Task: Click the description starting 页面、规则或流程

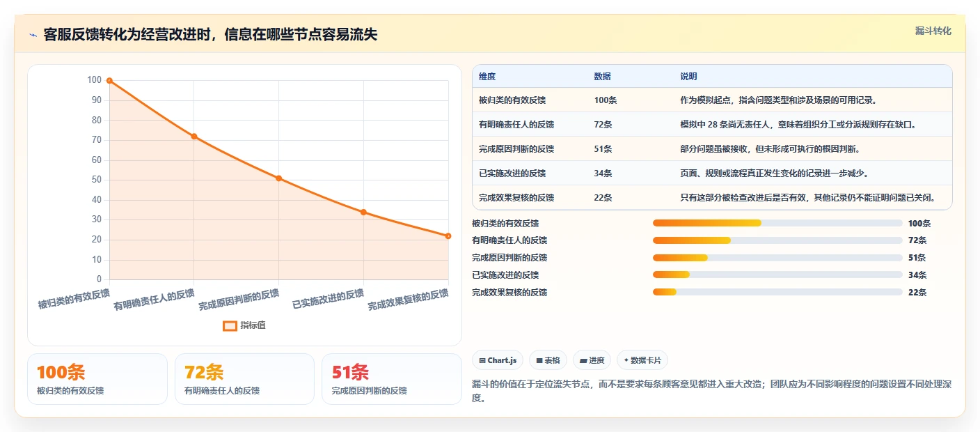Action: [775, 173]
